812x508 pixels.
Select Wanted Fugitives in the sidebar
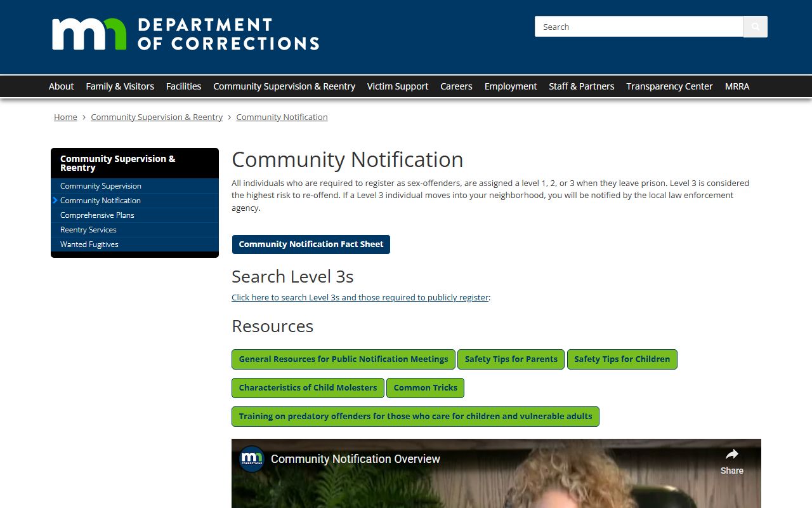[134, 244]
